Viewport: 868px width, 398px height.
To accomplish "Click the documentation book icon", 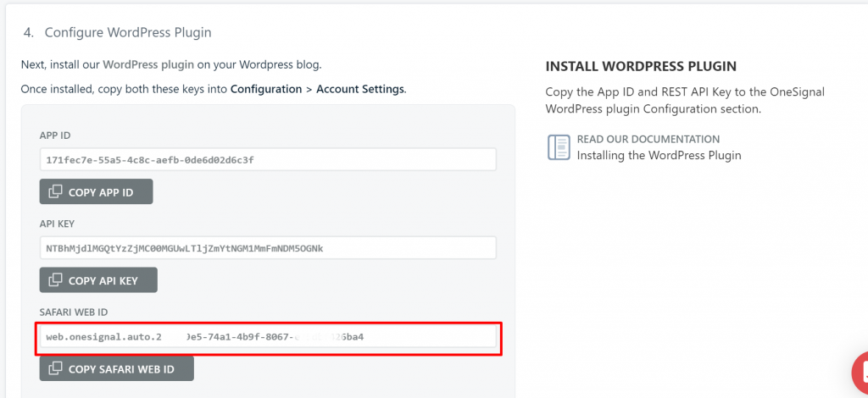I will [x=559, y=147].
